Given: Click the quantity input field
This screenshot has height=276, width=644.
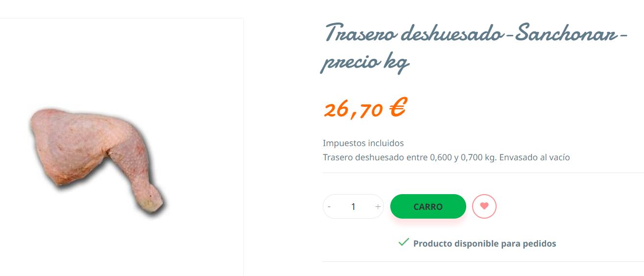Looking at the screenshot, I should (x=353, y=207).
